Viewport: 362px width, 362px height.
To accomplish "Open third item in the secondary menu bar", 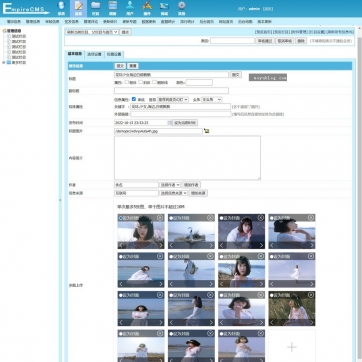I will (52, 22).
